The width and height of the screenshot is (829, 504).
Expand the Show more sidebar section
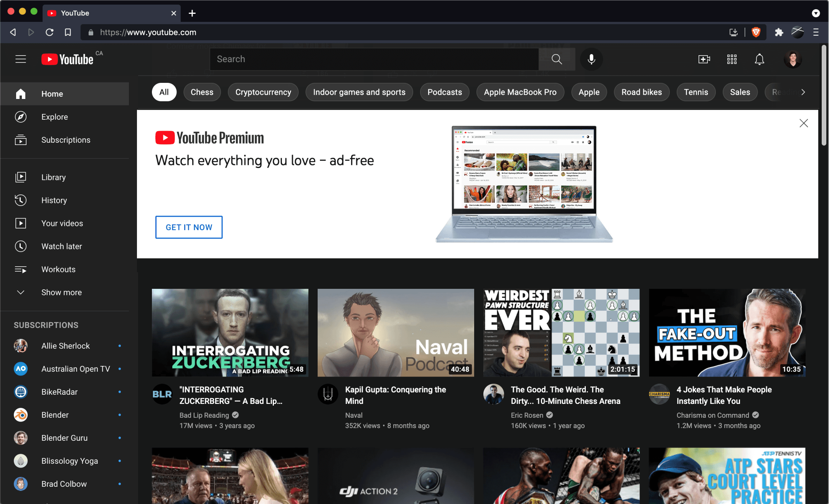click(61, 292)
